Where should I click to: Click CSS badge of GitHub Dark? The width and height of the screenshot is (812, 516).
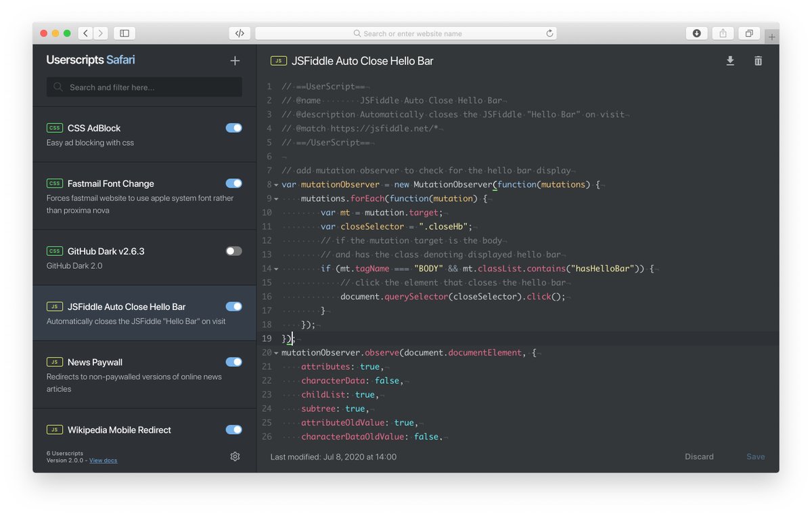click(54, 251)
